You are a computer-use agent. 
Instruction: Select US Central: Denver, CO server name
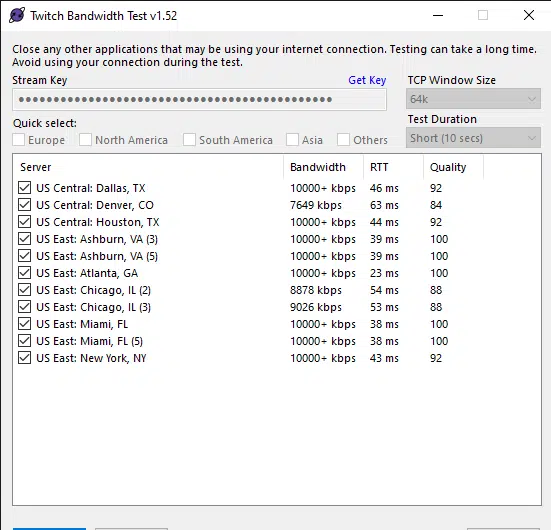95,205
